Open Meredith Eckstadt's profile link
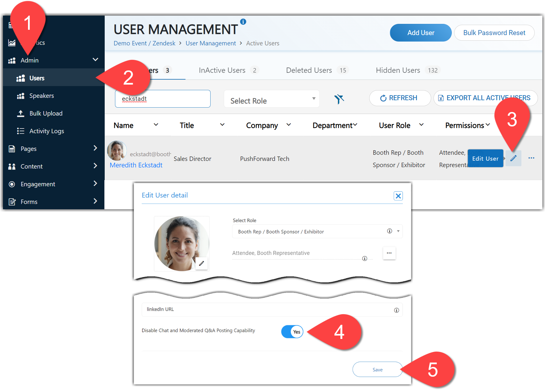Screen dimensions: 545x392 pos(136,165)
